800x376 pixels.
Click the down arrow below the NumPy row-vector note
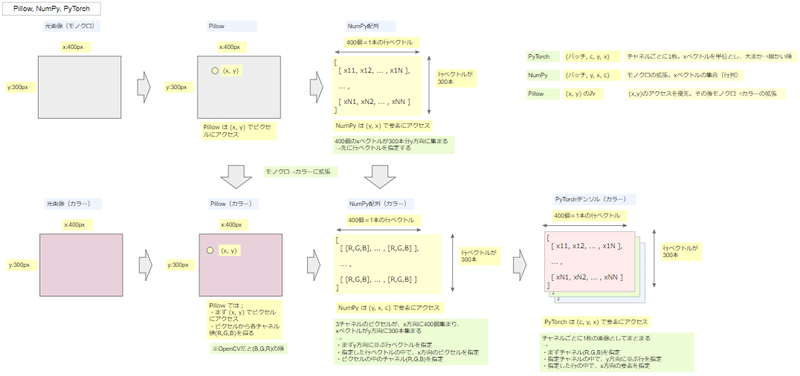(380, 177)
